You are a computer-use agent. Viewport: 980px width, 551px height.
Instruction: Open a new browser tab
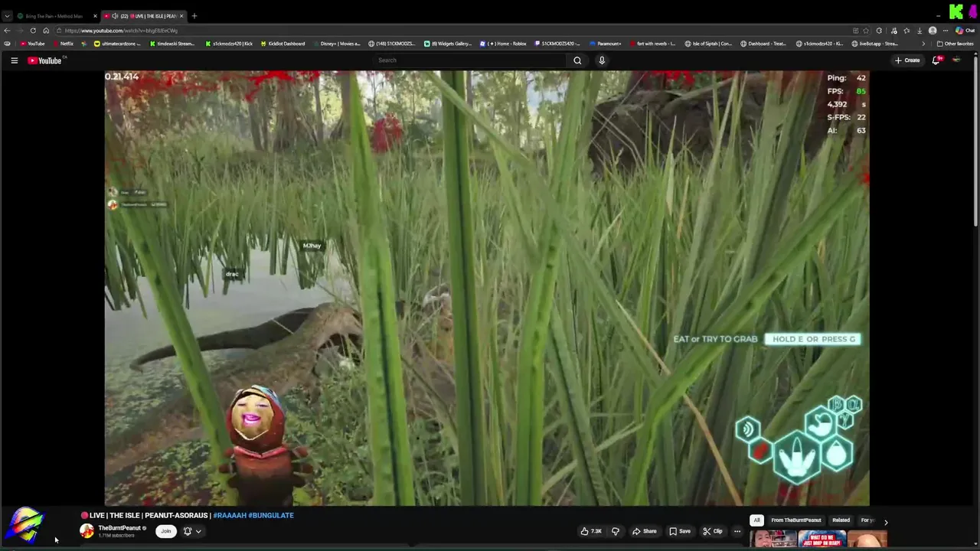tap(194, 16)
